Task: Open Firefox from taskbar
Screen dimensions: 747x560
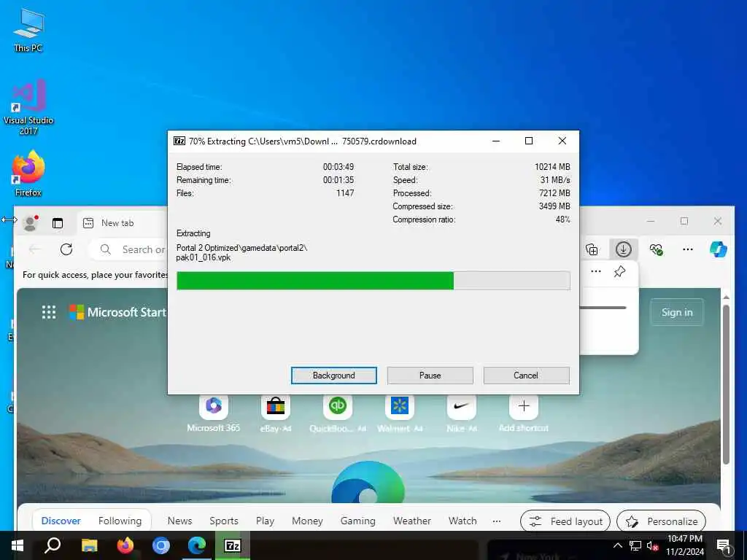Action: point(125,545)
